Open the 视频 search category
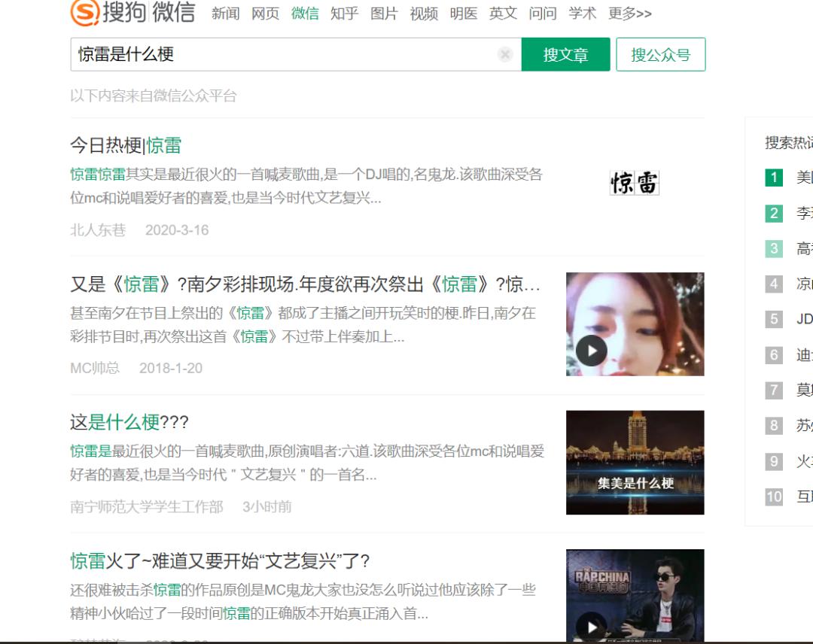 pos(425,13)
